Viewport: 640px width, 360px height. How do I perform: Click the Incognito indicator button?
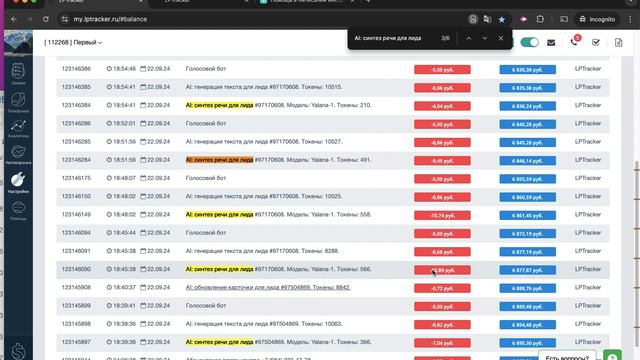(x=597, y=19)
